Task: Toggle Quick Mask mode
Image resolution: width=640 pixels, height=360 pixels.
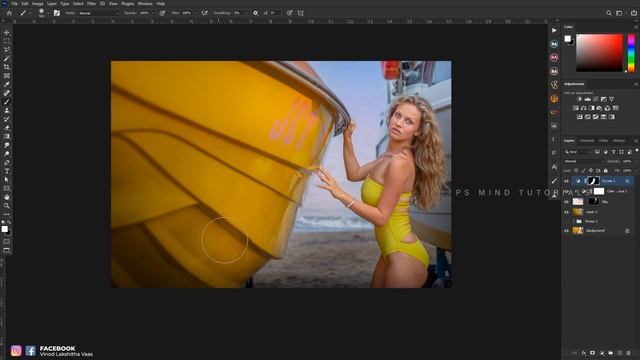Action: (x=7, y=242)
